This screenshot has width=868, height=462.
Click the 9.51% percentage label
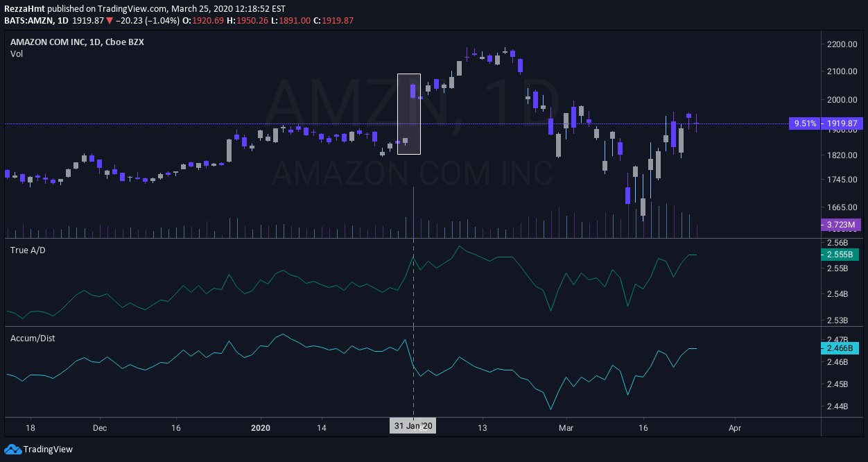(x=805, y=123)
